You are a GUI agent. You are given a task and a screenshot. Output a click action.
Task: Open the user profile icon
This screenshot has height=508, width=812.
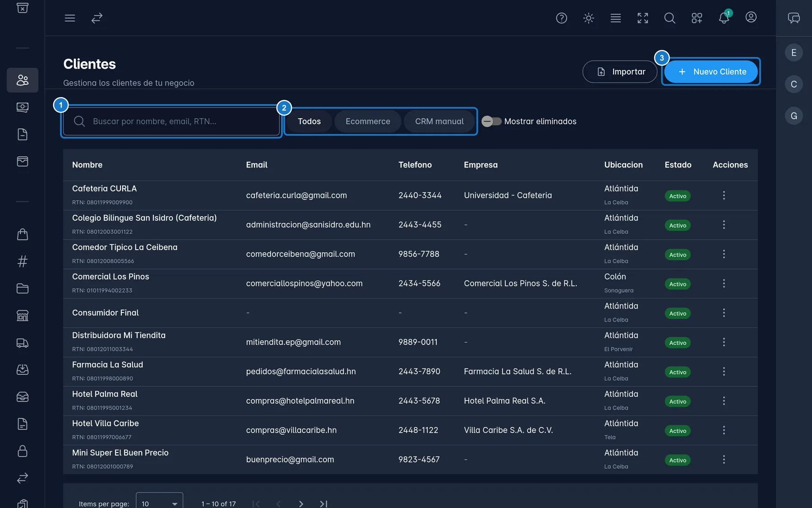coord(751,17)
